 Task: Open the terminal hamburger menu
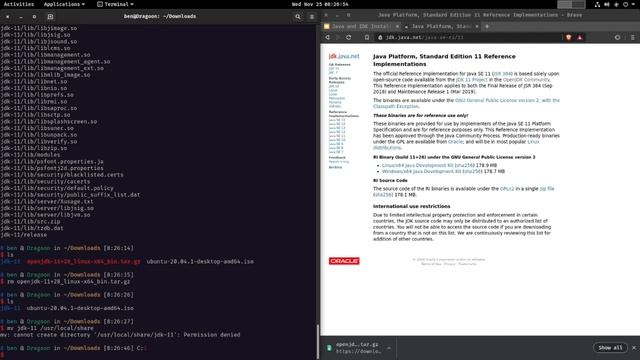(x=312, y=17)
